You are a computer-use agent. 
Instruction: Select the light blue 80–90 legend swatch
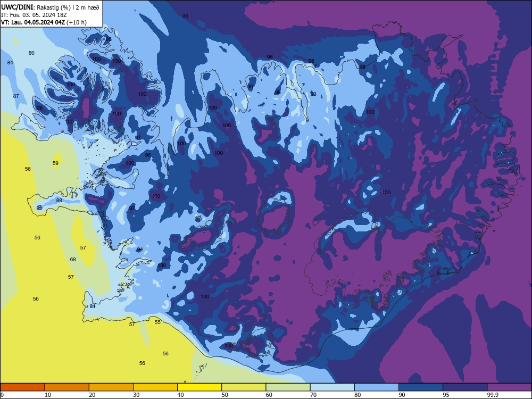(377, 387)
